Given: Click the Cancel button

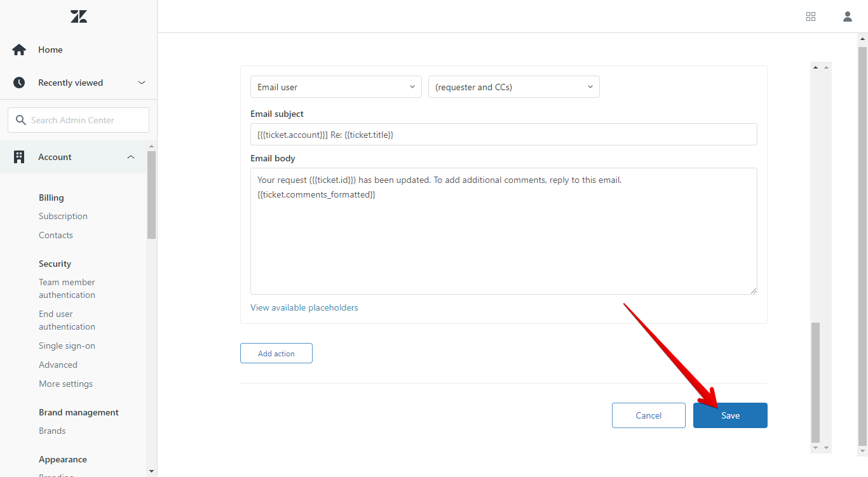Looking at the screenshot, I should (x=649, y=415).
